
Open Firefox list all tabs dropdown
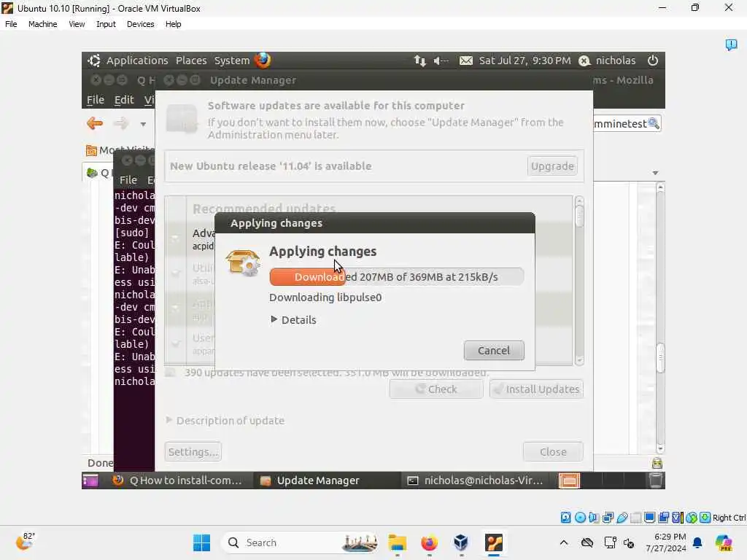tap(656, 173)
